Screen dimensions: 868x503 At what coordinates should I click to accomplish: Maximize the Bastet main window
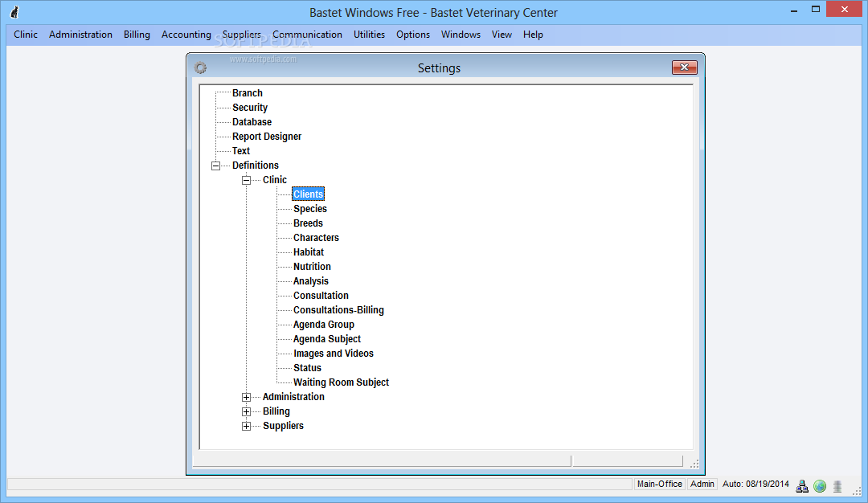tap(816, 10)
